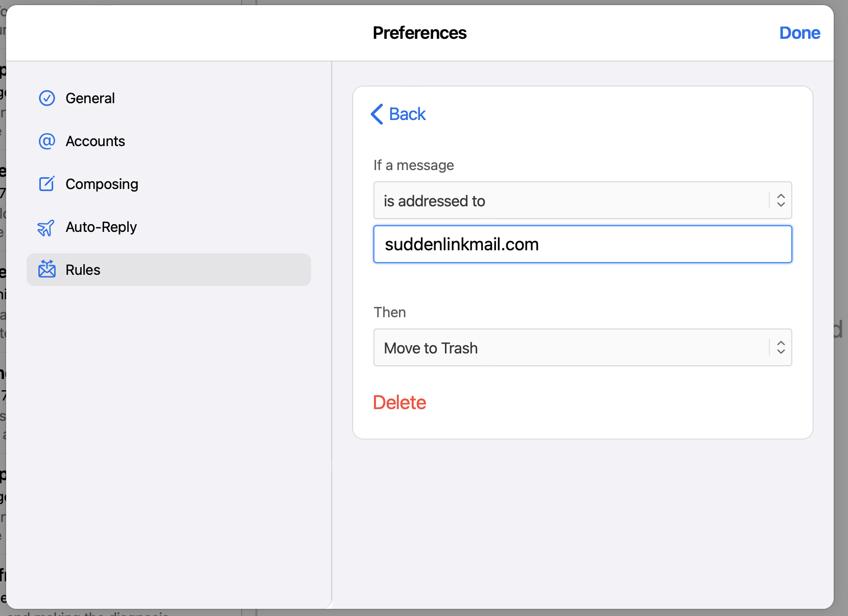Click the Accounts at-sign icon
Screen dimensions: 848x616
tap(47, 141)
